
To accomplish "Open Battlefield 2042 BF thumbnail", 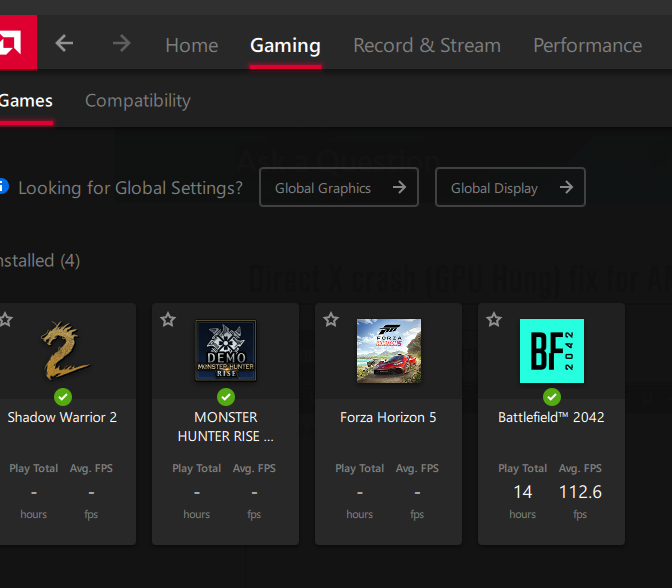I will 552,351.
